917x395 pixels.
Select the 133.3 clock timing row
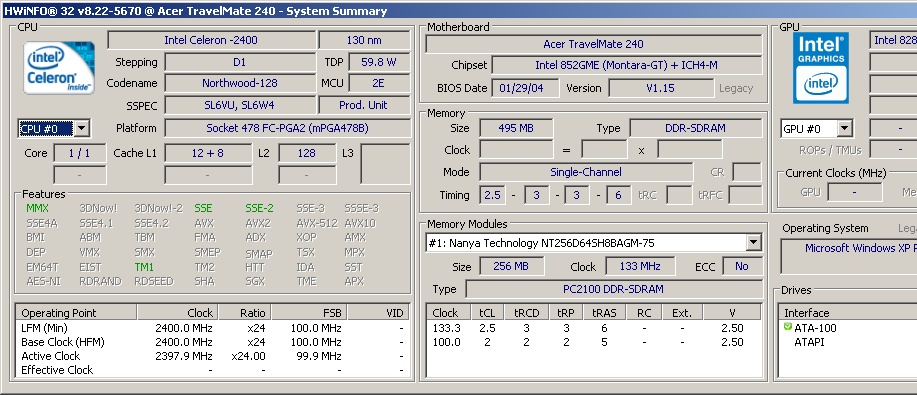click(594, 328)
